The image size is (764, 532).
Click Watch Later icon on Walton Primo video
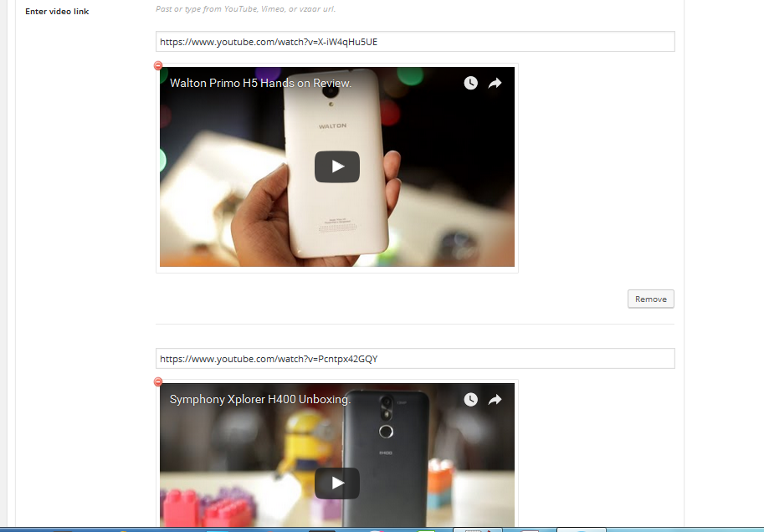[470, 83]
